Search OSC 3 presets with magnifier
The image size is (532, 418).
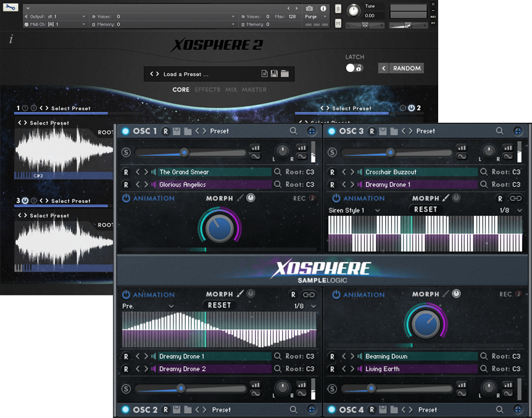pos(500,131)
